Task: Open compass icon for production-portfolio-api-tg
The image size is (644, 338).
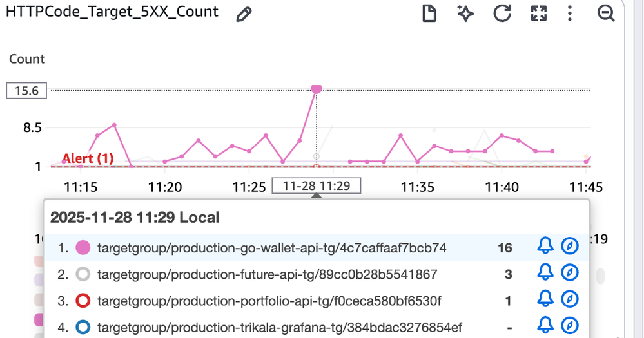Action: pos(570,299)
